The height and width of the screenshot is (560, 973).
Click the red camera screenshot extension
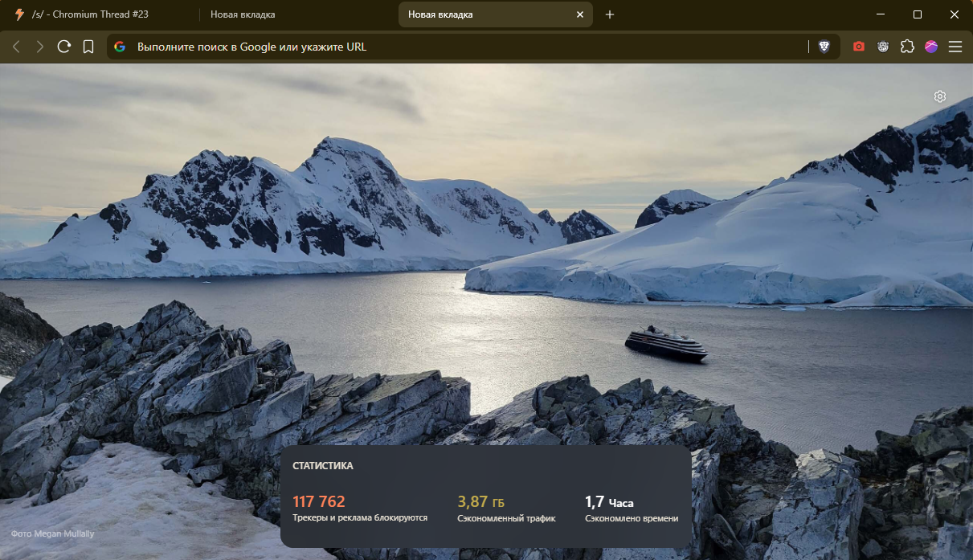859,47
